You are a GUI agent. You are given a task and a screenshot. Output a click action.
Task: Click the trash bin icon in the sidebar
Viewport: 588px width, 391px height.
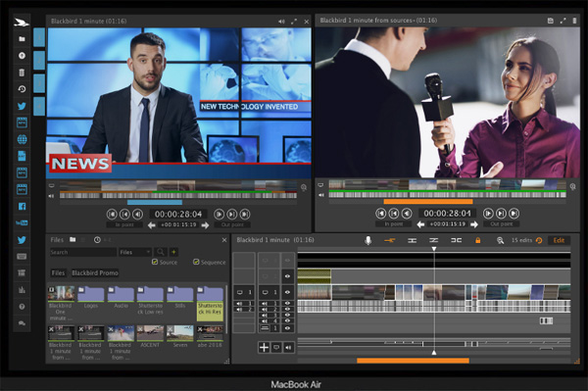point(22,73)
